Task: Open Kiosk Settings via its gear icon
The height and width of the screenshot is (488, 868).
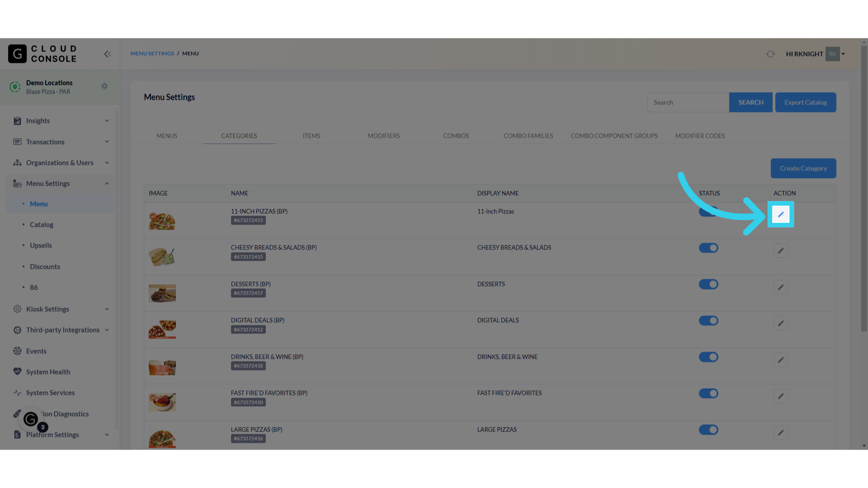Action: pos(17,309)
